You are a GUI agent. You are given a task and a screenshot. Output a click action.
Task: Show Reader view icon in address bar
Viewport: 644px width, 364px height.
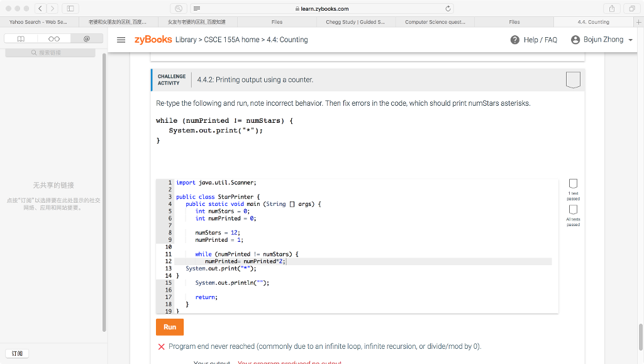click(197, 8)
